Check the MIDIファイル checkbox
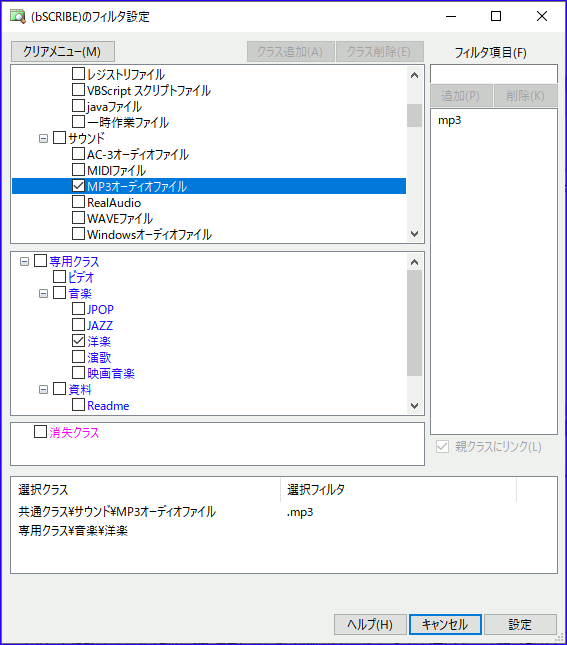The image size is (567, 645). point(78,170)
